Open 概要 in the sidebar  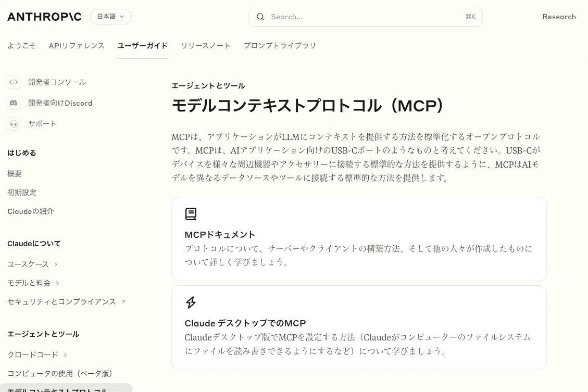[x=15, y=173]
